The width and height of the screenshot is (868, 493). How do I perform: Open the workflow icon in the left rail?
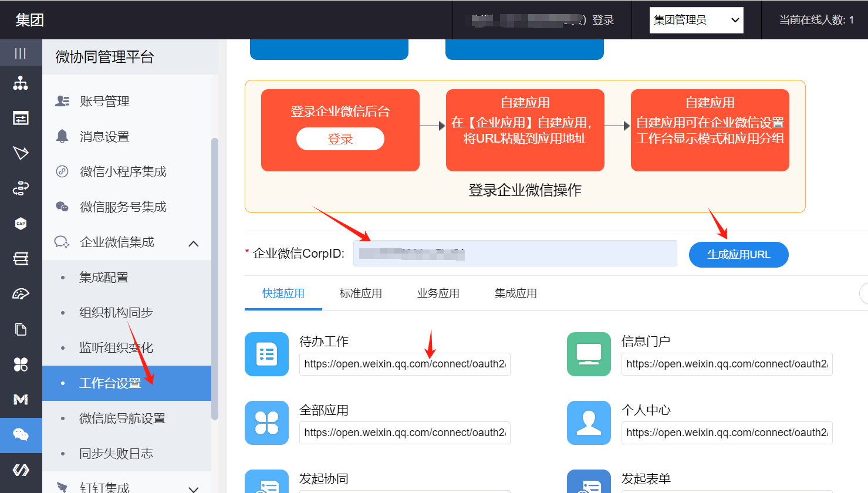tap(21, 188)
